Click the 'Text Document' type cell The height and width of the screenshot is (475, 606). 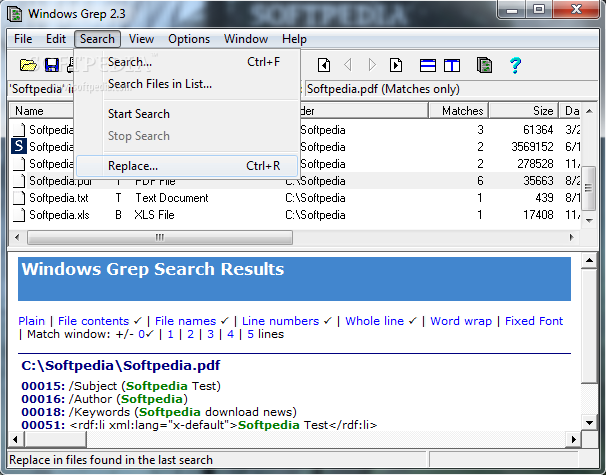172,198
